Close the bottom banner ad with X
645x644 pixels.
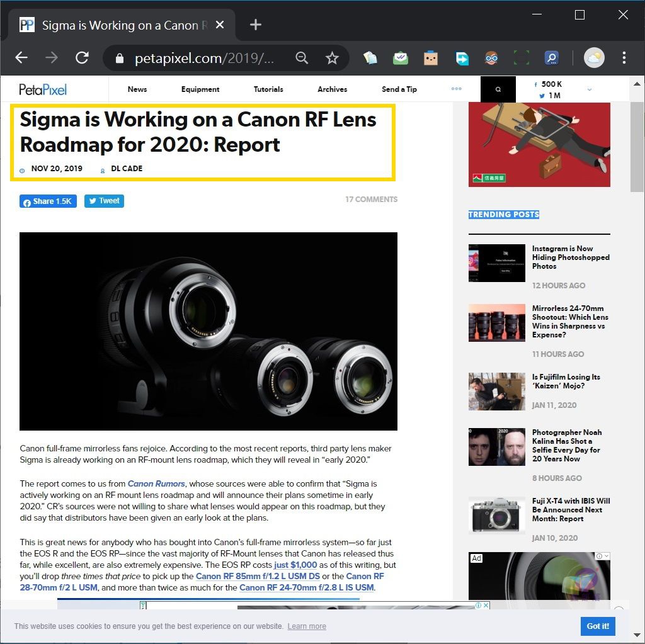tap(486, 606)
